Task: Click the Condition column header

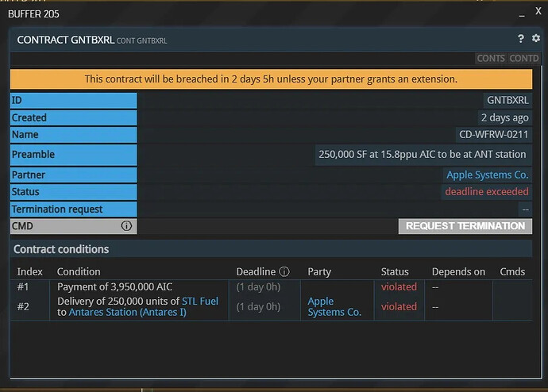Action: click(79, 271)
